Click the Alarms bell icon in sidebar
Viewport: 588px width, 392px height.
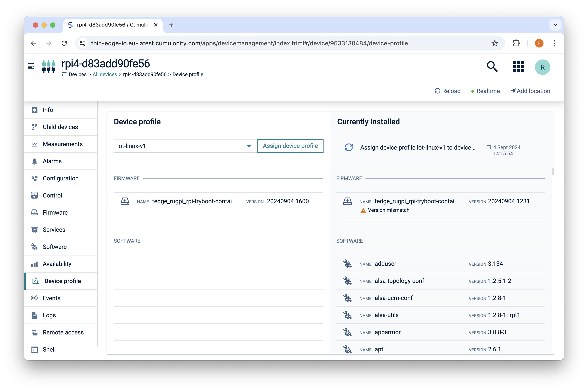[35, 161]
